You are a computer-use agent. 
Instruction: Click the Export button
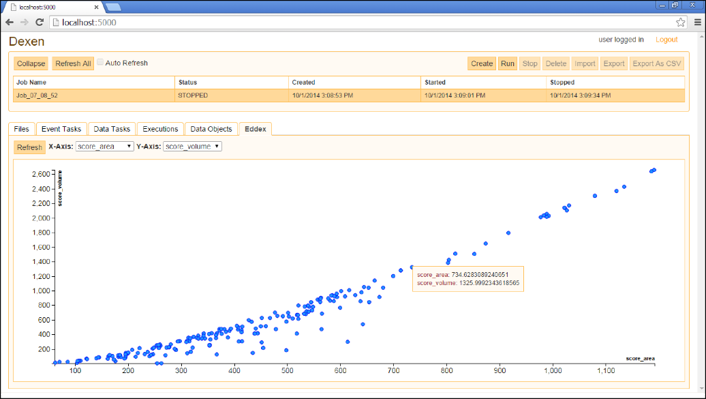pos(614,63)
